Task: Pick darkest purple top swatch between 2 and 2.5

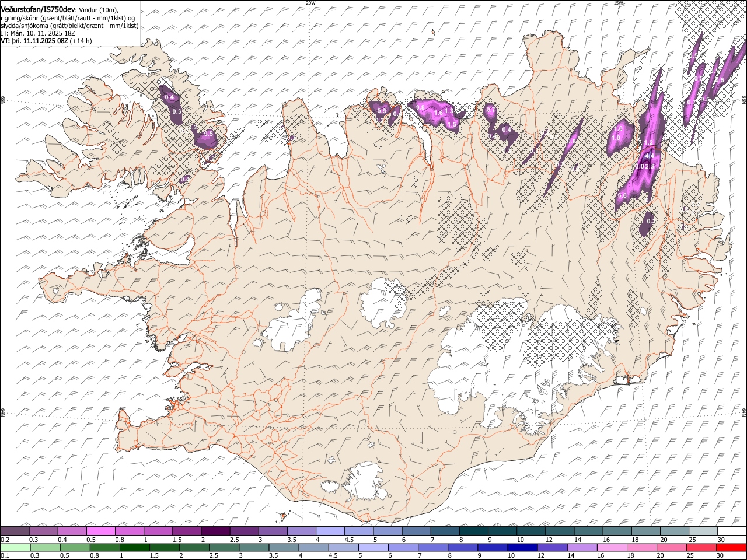Action: point(215,531)
